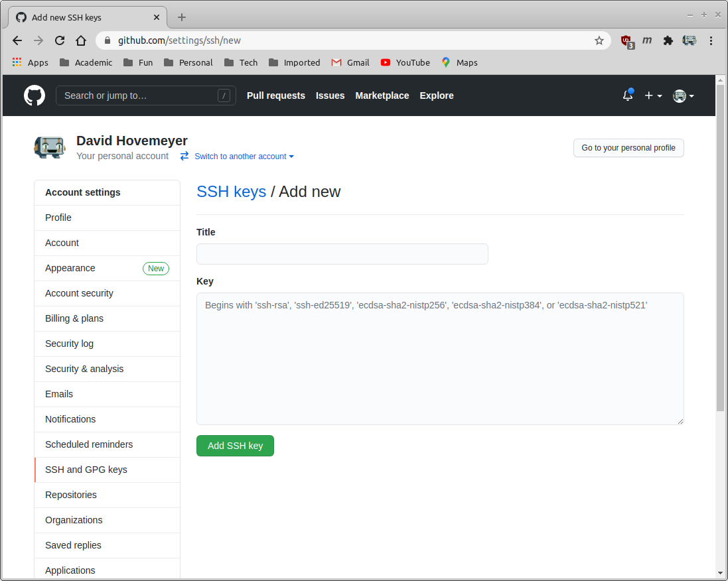Select the Emails settings item
The width and height of the screenshot is (728, 581).
point(59,394)
